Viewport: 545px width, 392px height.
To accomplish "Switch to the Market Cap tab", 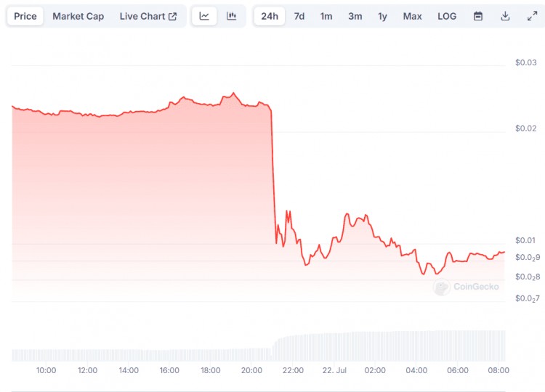I will click(x=78, y=16).
